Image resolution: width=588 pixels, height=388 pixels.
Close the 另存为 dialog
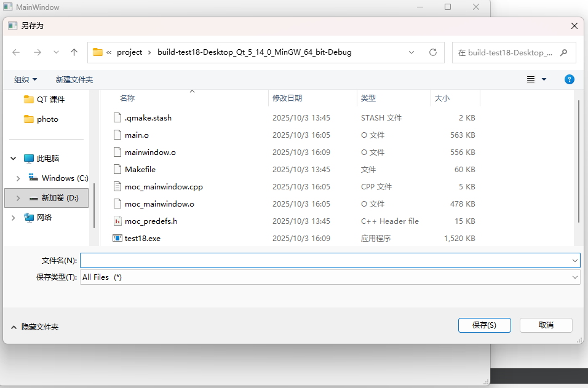coord(574,26)
